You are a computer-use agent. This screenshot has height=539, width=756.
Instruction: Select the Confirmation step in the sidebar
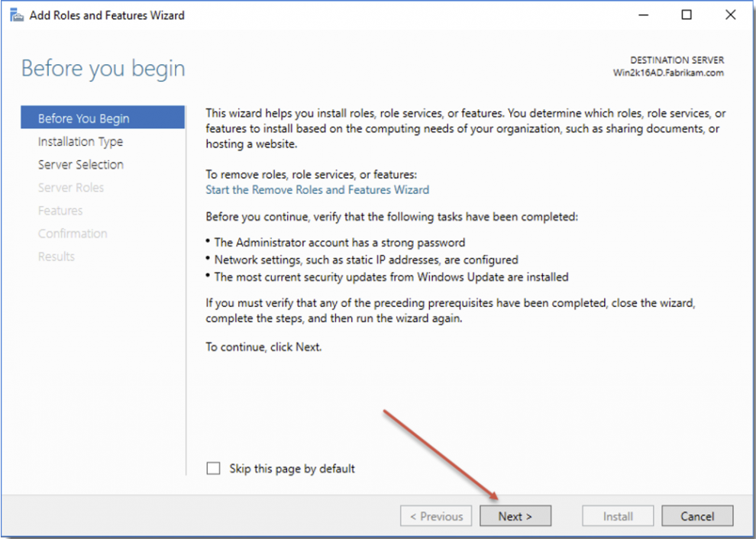73,234
